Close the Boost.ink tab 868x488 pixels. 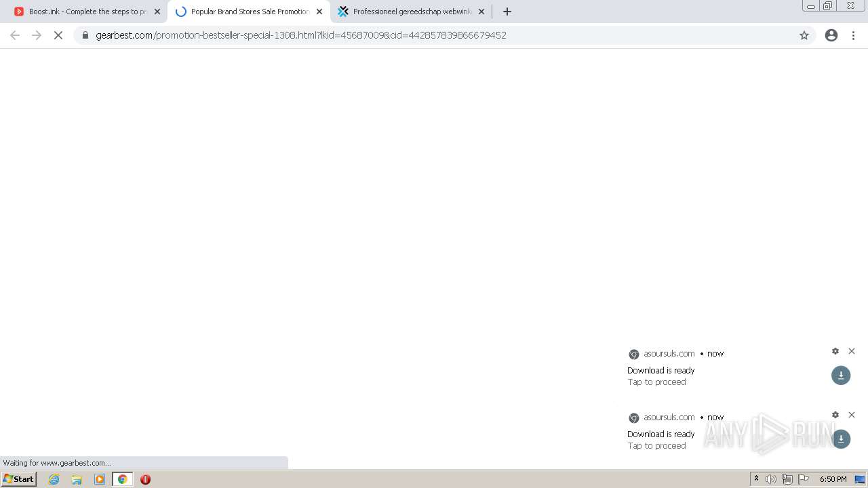(157, 12)
